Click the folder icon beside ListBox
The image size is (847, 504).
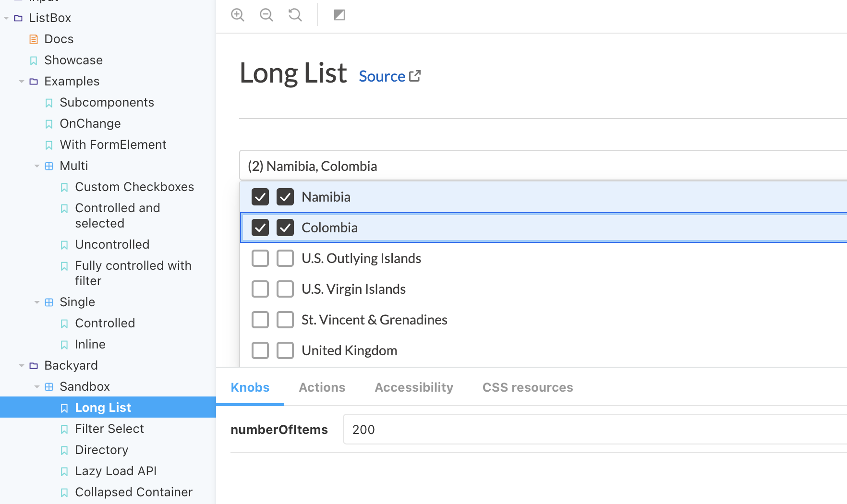click(18, 17)
